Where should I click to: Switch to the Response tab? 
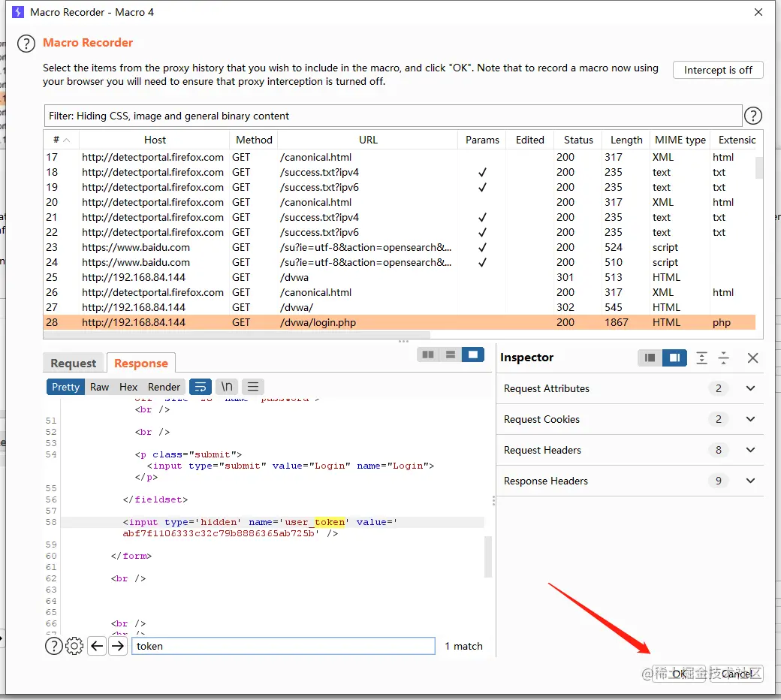coord(141,364)
